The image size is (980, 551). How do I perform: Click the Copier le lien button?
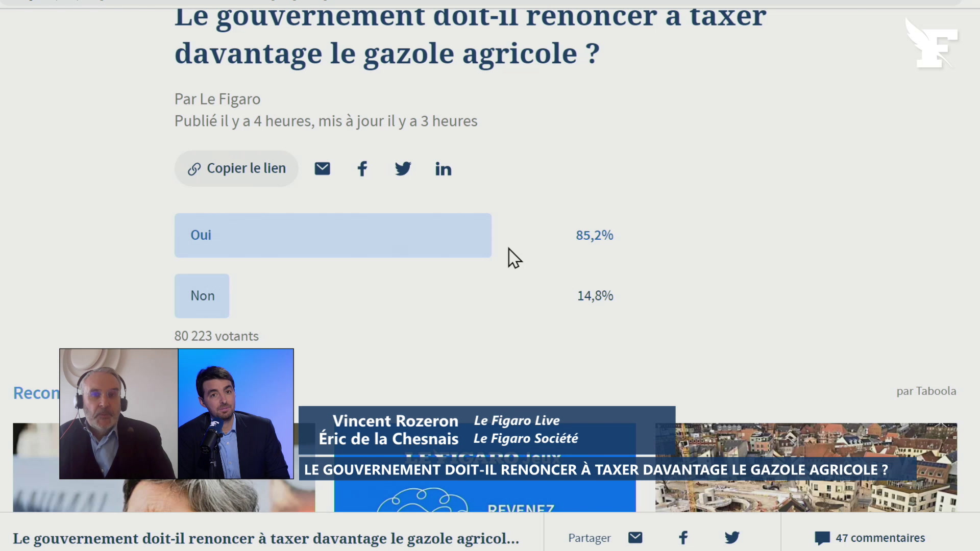click(236, 168)
